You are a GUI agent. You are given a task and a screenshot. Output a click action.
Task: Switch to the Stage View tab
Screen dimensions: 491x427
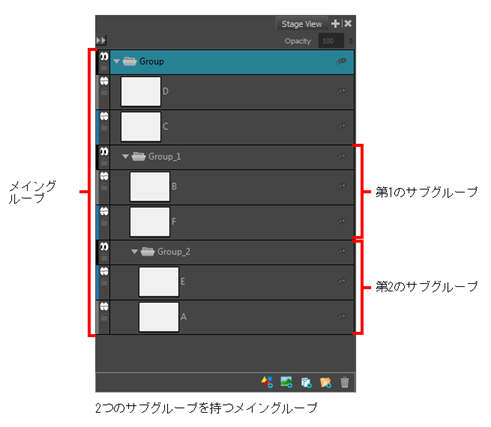(x=302, y=24)
